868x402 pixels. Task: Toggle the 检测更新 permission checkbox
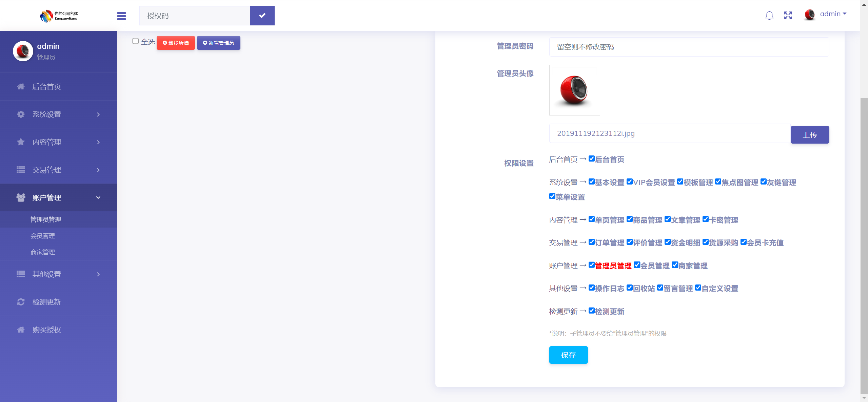click(592, 311)
